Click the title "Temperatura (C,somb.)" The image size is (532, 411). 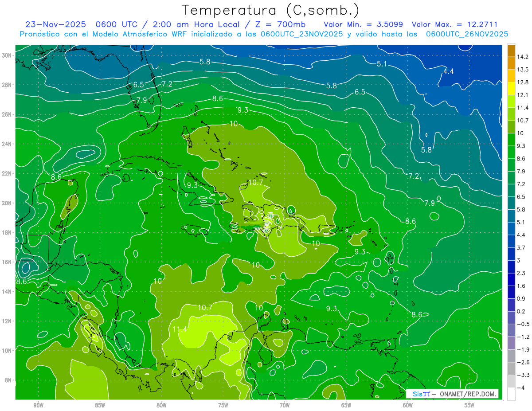point(271,11)
